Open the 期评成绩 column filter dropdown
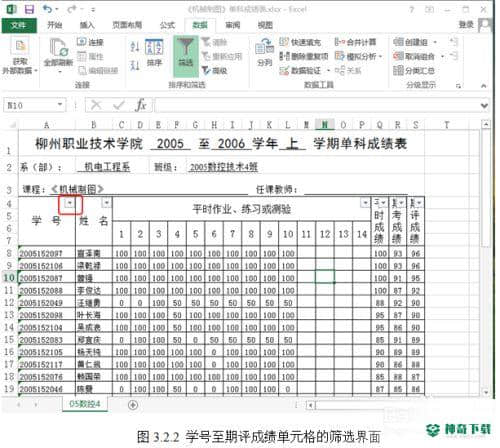Image resolution: width=500 pixels, height=448 pixels. point(419,202)
